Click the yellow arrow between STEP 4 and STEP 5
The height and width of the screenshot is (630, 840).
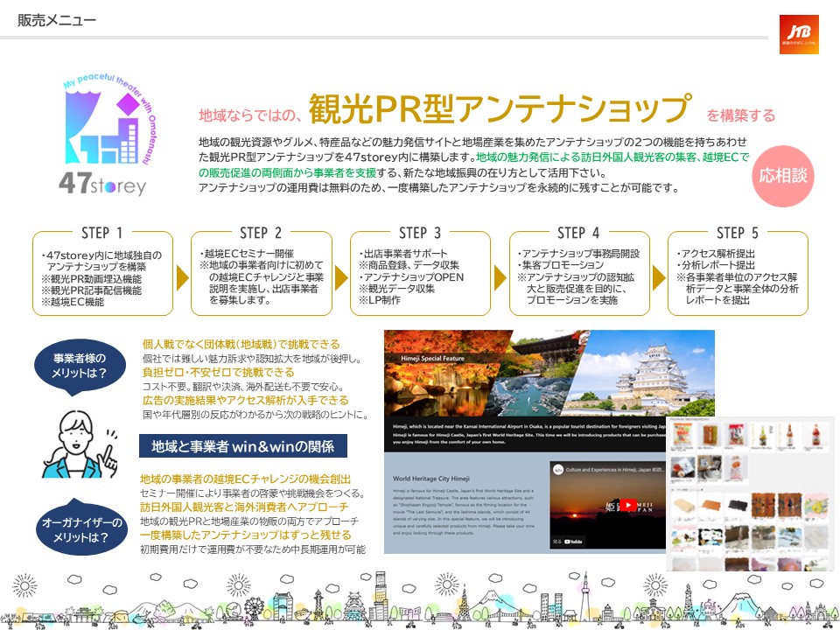click(659, 278)
